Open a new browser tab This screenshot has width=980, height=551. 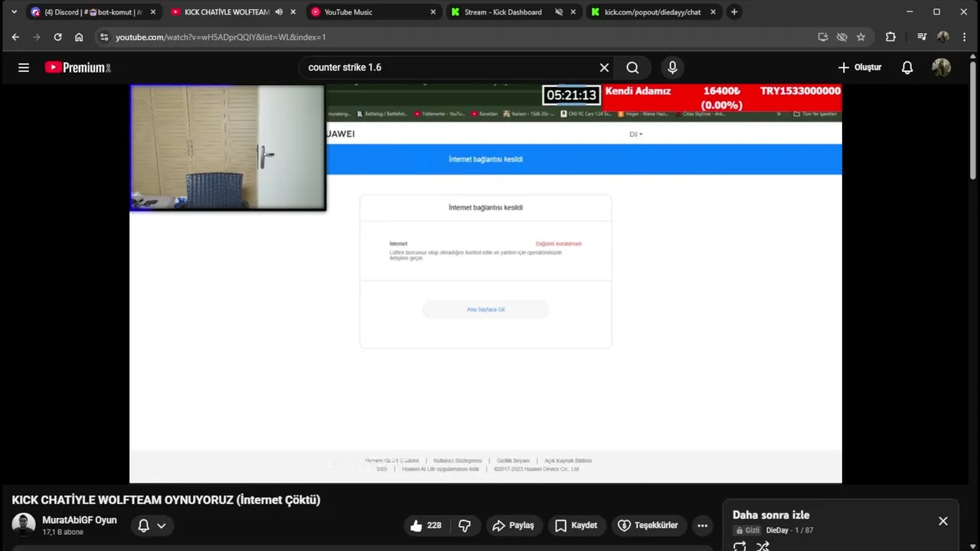(x=734, y=11)
